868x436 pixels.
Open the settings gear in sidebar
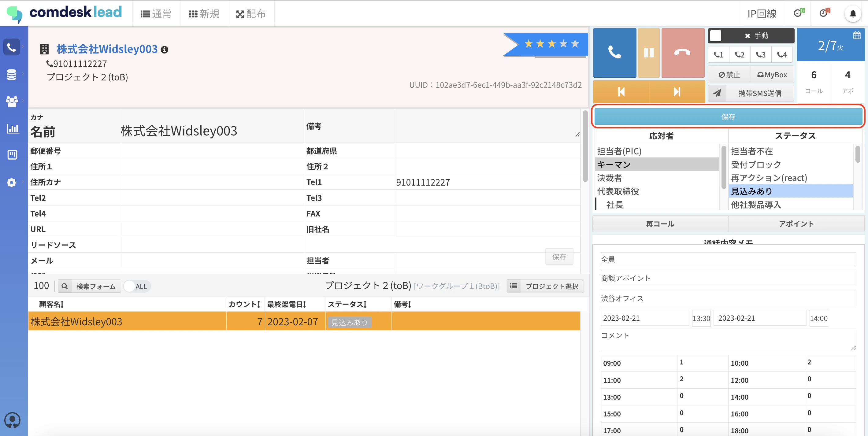[x=11, y=182]
